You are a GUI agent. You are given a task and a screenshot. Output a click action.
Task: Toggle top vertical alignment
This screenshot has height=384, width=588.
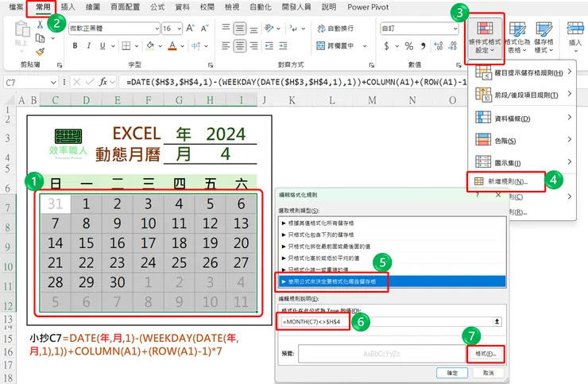tap(226, 28)
